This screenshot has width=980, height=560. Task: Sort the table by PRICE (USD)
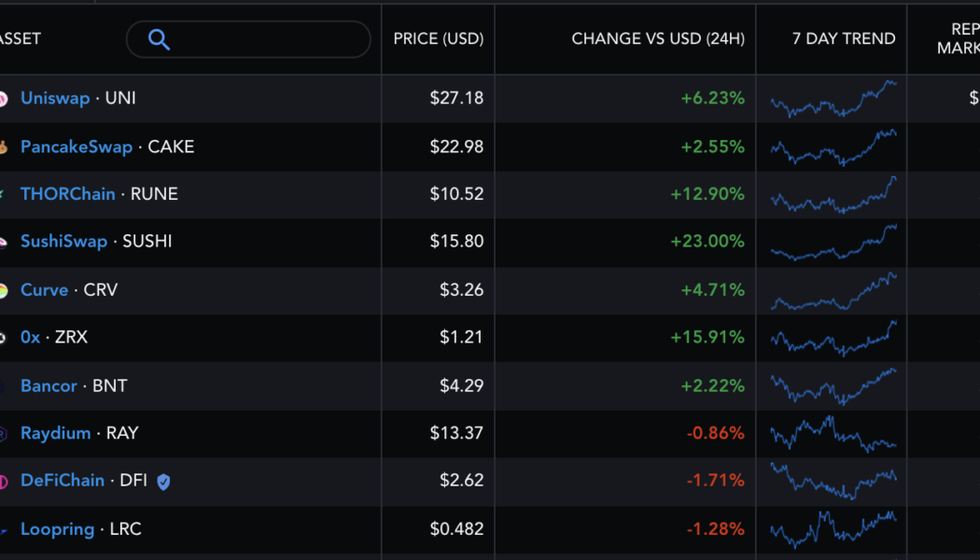pos(437,39)
